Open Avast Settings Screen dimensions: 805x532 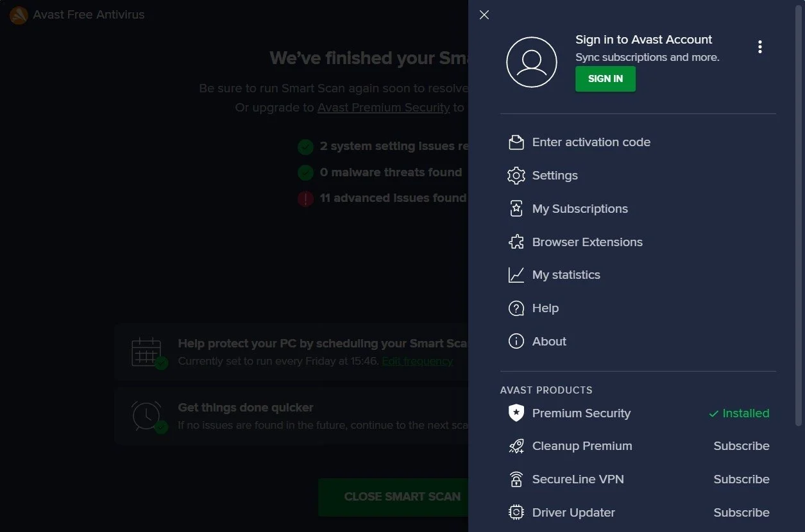pyautogui.click(x=554, y=175)
